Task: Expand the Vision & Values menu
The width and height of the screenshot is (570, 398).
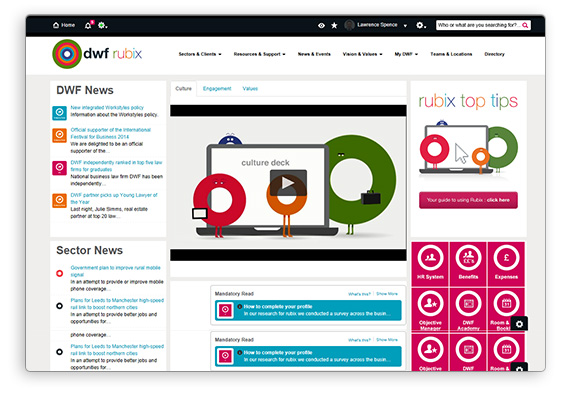Action: pos(362,54)
